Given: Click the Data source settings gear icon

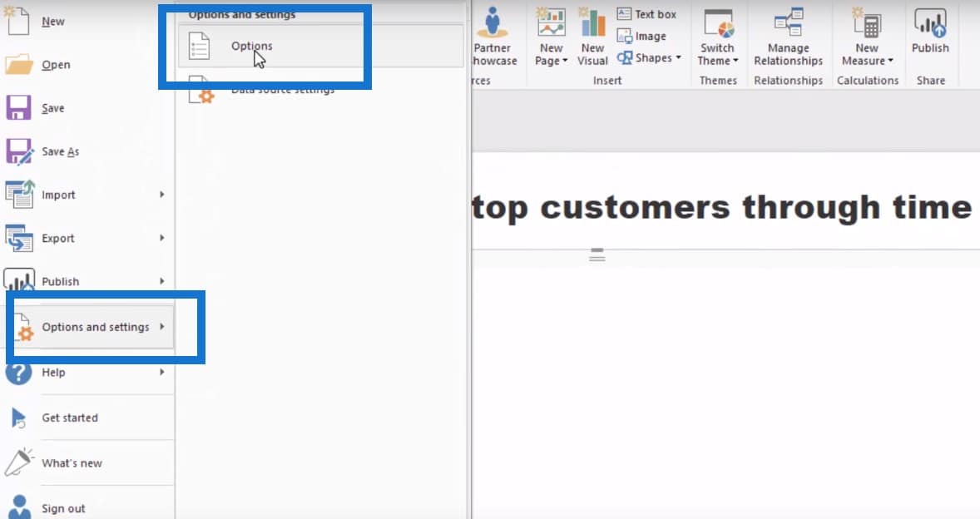Looking at the screenshot, I should (201, 90).
